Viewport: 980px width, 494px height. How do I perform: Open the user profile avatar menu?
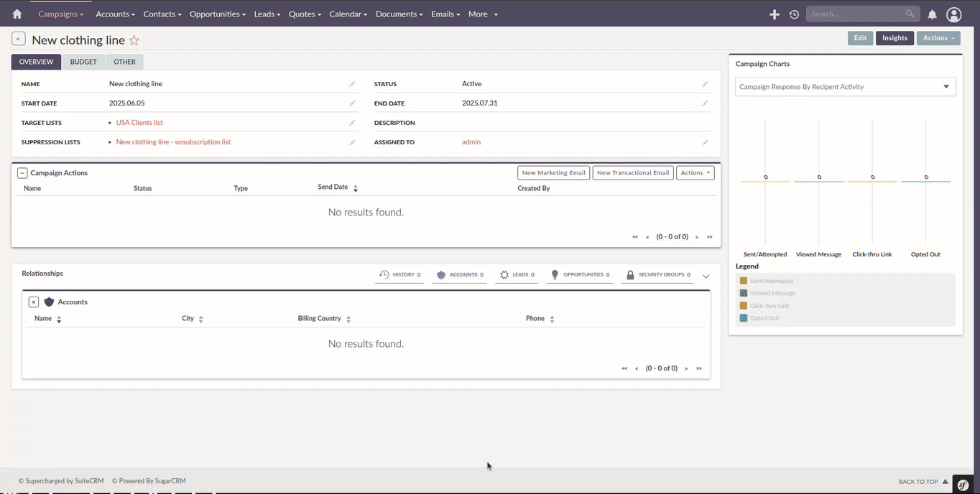[953, 14]
